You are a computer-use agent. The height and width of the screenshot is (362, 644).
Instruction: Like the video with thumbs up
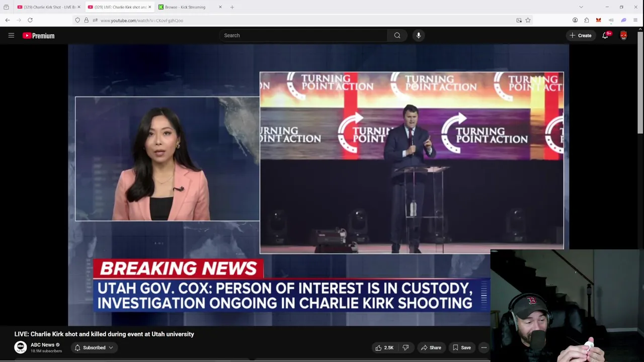point(384,347)
